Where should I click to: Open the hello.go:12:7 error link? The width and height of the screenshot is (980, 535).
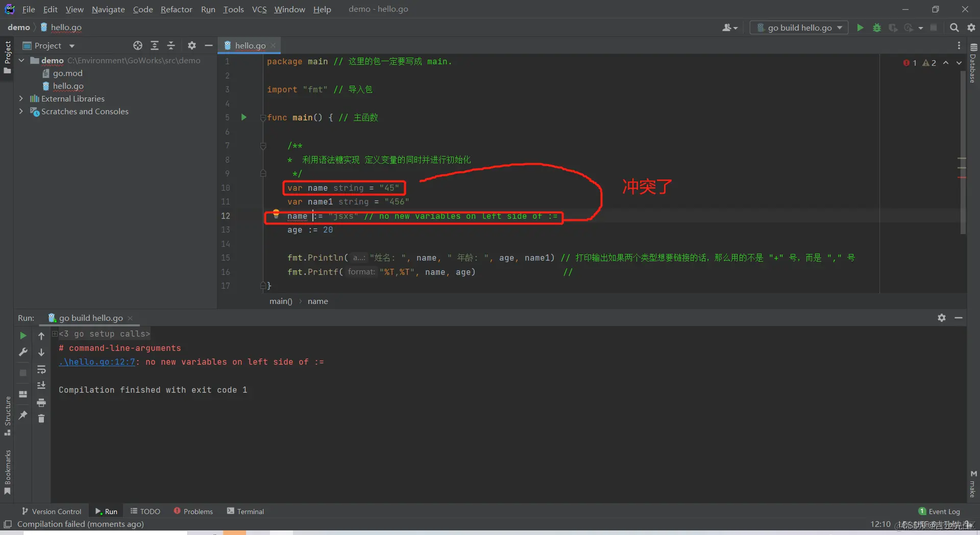(x=97, y=362)
